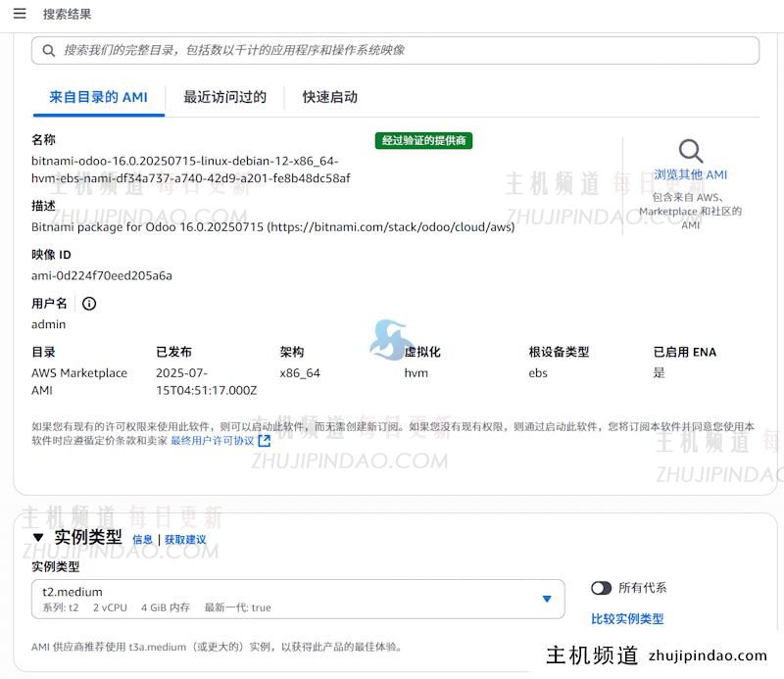Switch to the 快速启动 tab

[330, 97]
